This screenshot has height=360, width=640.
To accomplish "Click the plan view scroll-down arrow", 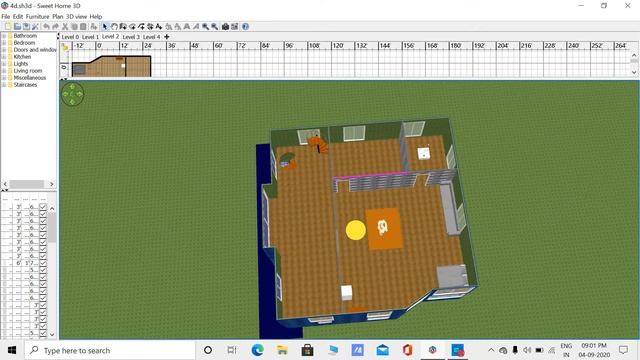I will (x=634, y=72).
